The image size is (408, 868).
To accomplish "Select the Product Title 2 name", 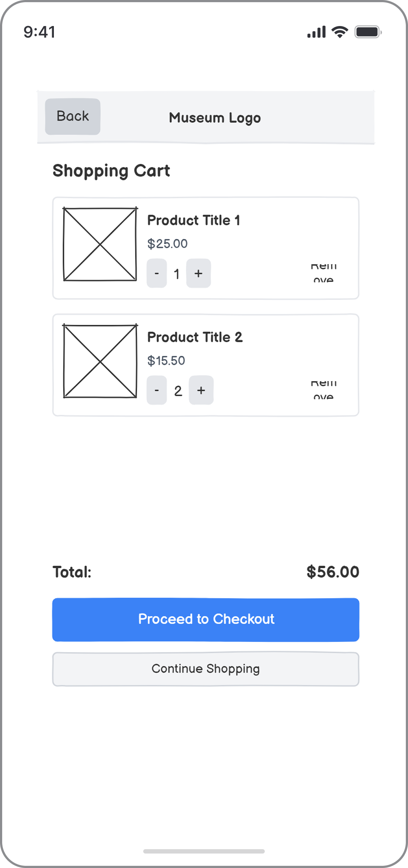I will tap(195, 337).
